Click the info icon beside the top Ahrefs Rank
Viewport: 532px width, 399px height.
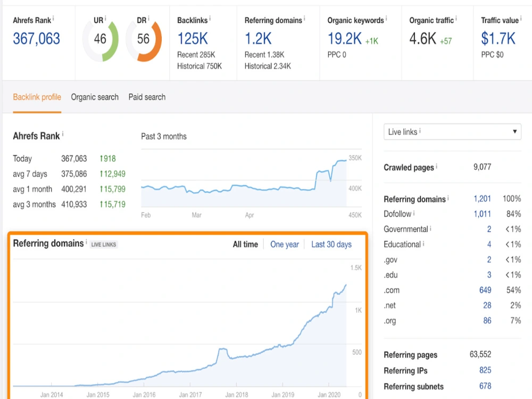pos(53,18)
